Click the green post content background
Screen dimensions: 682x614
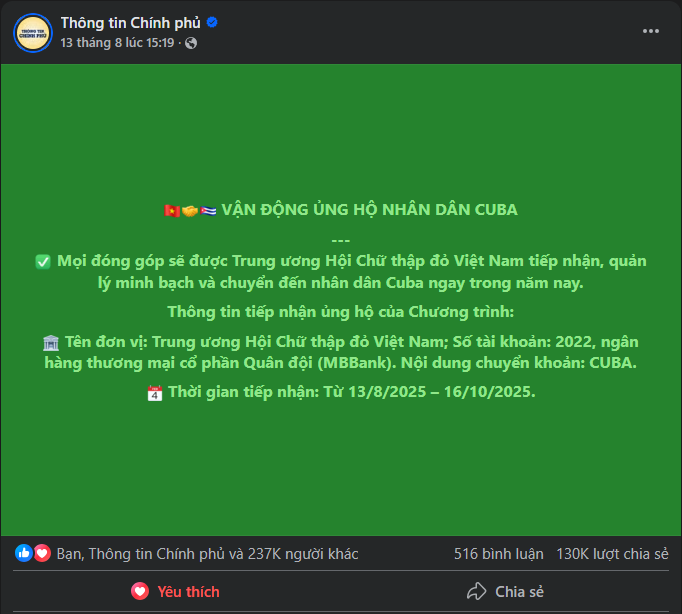[x=341, y=130]
